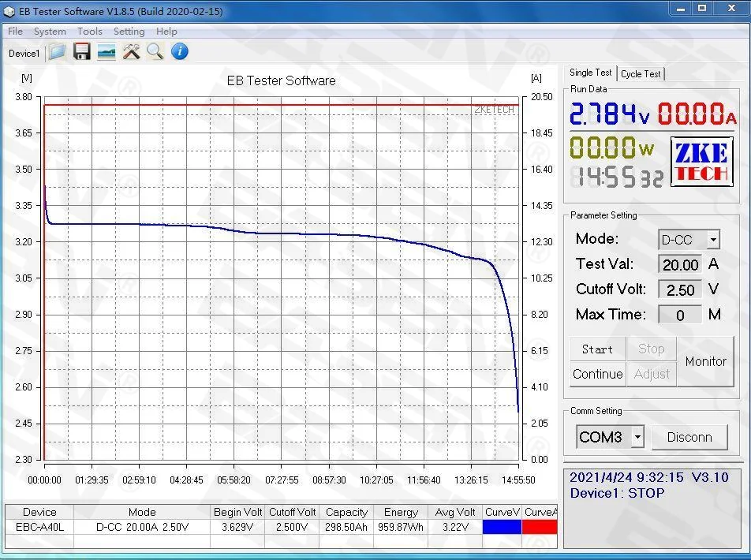Export the curve as an image
This screenshot has height=560, width=751.
(x=106, y=51)
